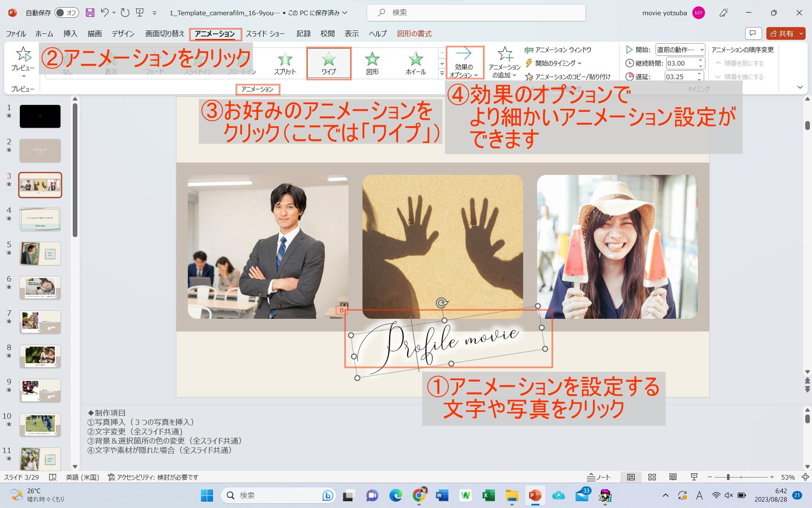Open the 開始 start timing combo box
Viewport: 812px width, 508px height.
point(680,50)
